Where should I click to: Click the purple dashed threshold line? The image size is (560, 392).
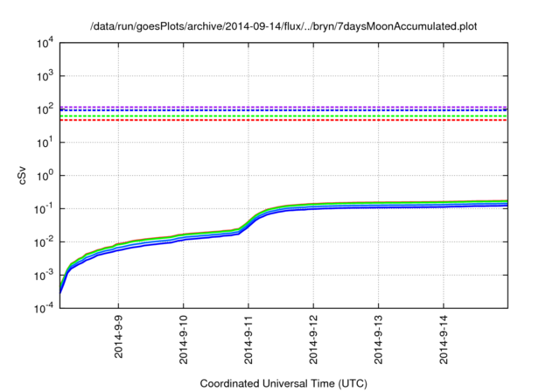click(283, 107)
